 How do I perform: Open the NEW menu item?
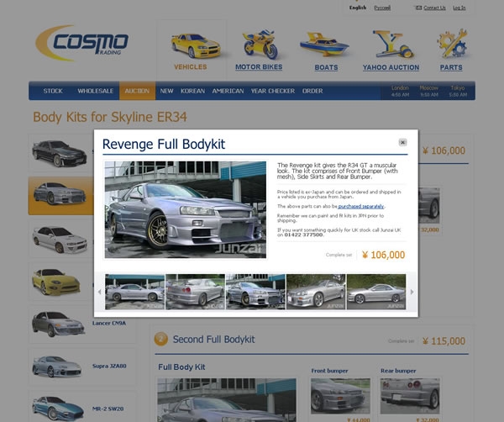(166, 91)
